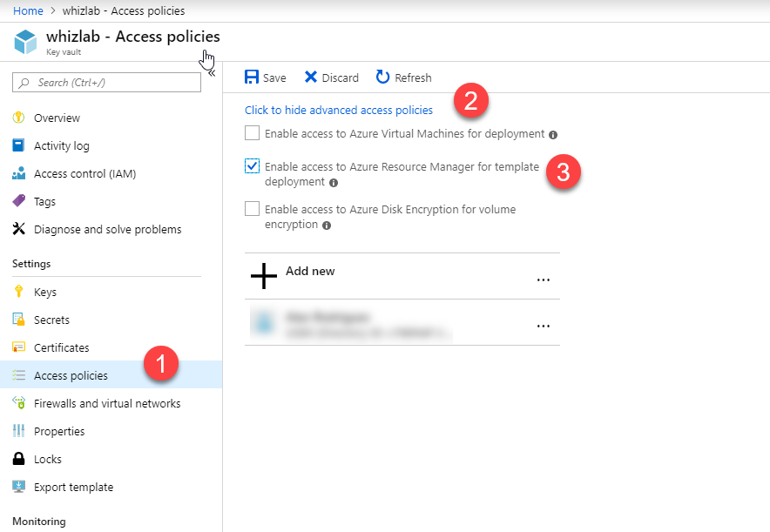Click the Search (Ctrl+/) input field
The height and width of the screenshot is (532, 770).
tap(106, 83)
